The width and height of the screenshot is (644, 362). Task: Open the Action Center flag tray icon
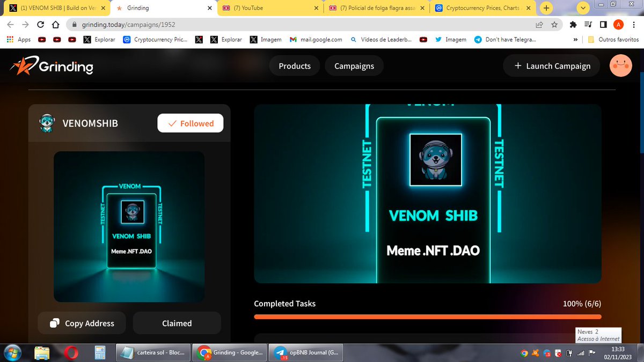tap(592, 353)
